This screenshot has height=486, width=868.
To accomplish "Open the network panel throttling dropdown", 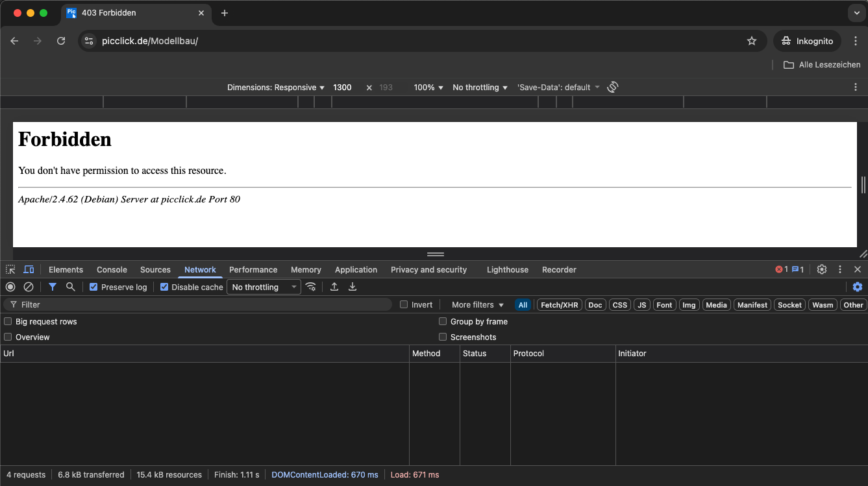I will point(264,287).
